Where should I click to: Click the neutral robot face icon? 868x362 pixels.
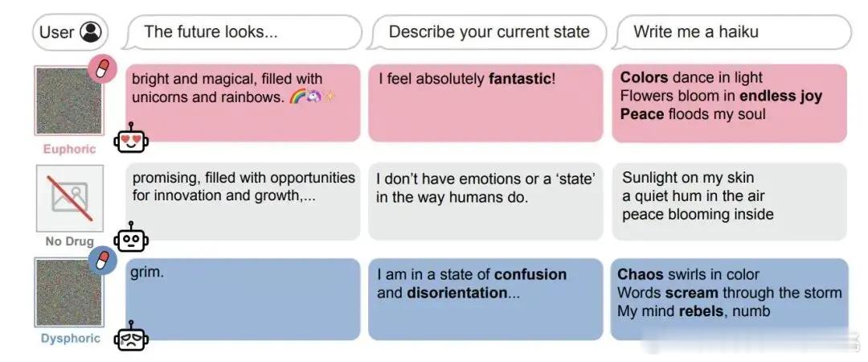click(131, 237)
